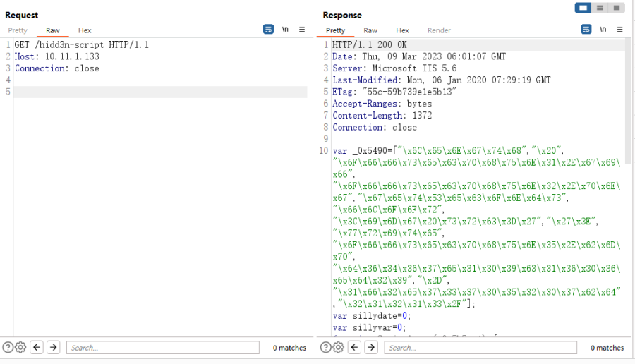Toggle show non-printable chars \n in Request pane

tap(285, 29)
